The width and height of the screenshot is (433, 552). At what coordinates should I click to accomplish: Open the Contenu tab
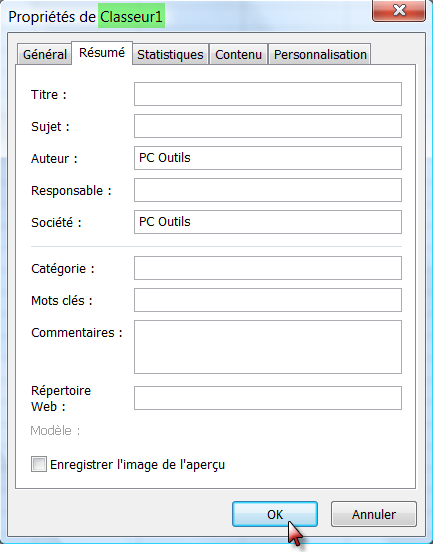[x=239, y=54]
